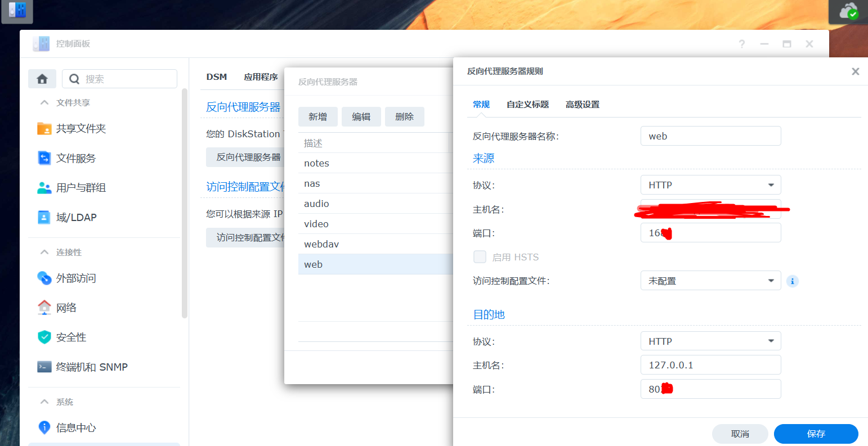Minimize the Control Panel window
The height and width of the screenshot is (446, 868).
click(764, 44)
